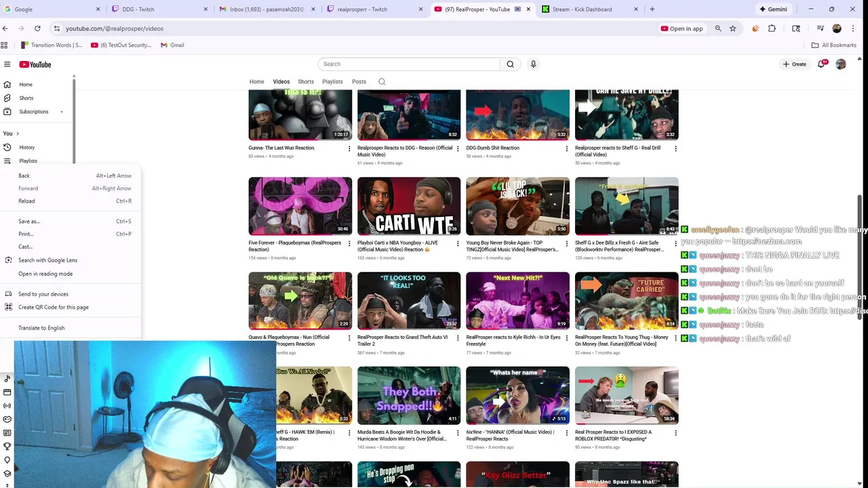Open options for Five Forever Plaqueboymax video
This screenshot has width=868, height=488.
click(349, 243)
